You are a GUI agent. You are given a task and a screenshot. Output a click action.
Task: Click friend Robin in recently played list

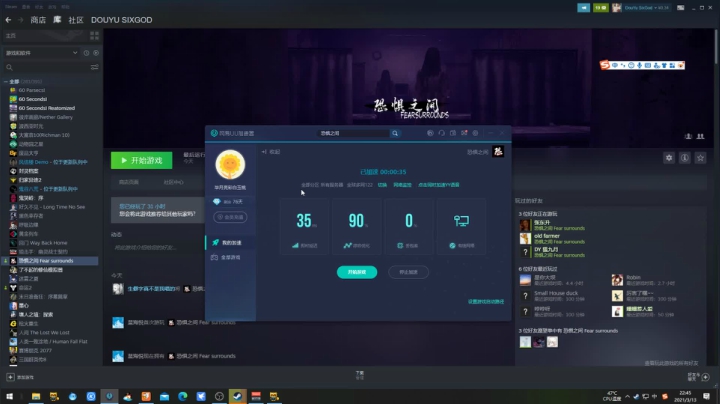(643, 280)
